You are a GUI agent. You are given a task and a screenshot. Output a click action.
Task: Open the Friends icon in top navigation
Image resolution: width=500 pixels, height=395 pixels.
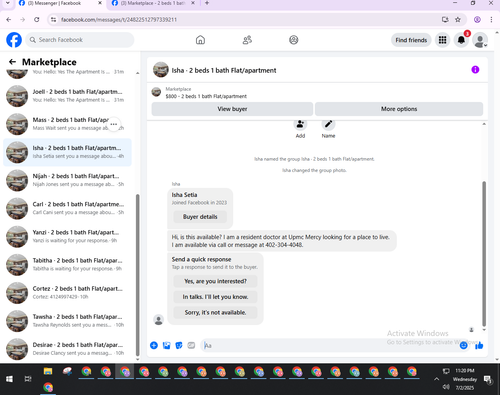coord(247,40)
